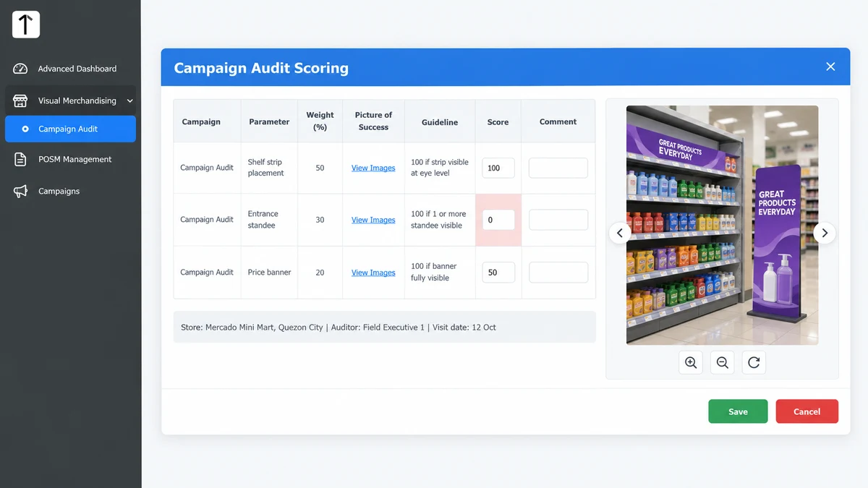This screenshot has height=488, width=868.
Task: Click the Entrance standee parameter cell
Action: pyautogui.click(x=269, y=220)
